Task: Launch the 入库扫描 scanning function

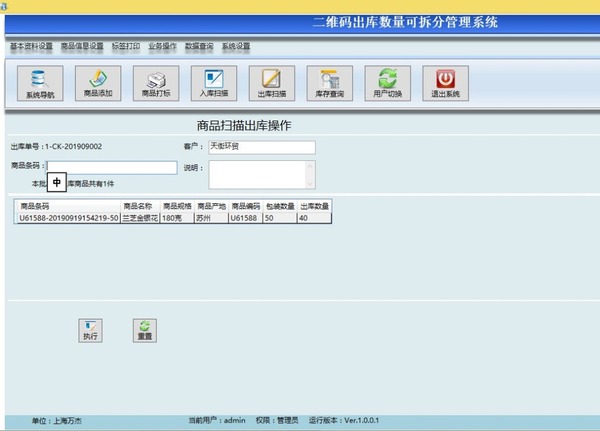Action: pyautogui.click(x=213, y=82)
